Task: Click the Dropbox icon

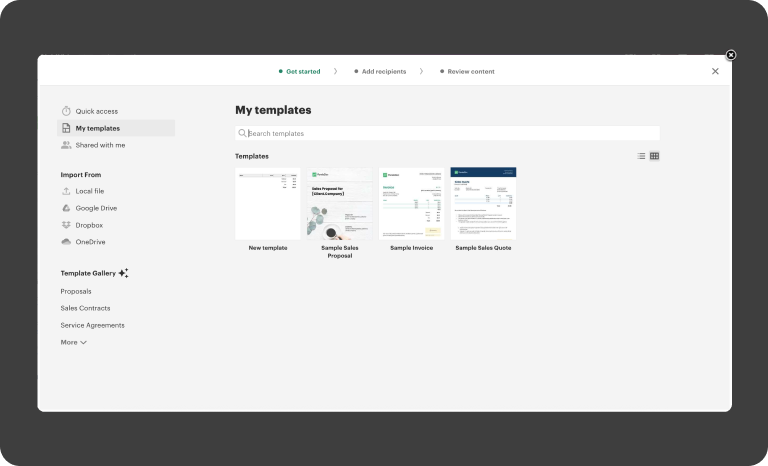Action: (x=66, y=225)
